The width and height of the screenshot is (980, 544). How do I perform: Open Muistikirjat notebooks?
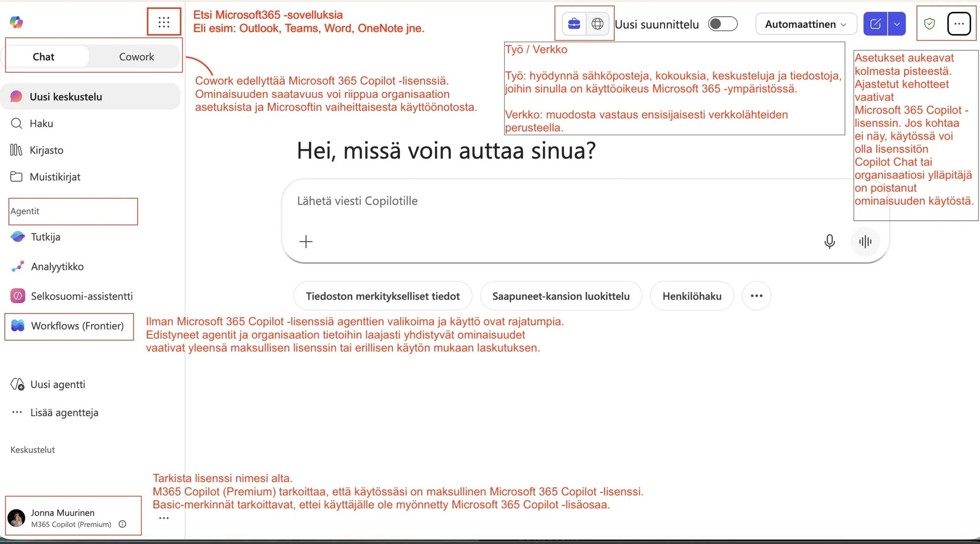[90, 177]
